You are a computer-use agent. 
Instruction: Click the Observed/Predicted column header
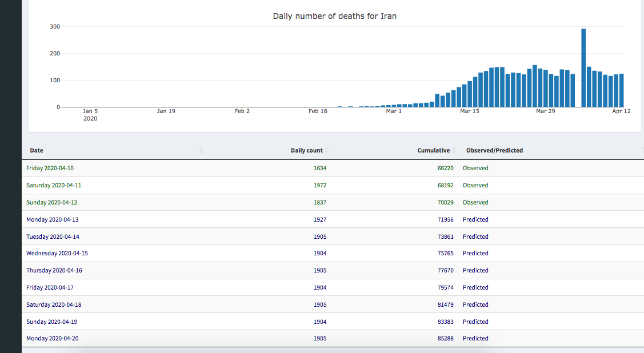click(494, 150)
